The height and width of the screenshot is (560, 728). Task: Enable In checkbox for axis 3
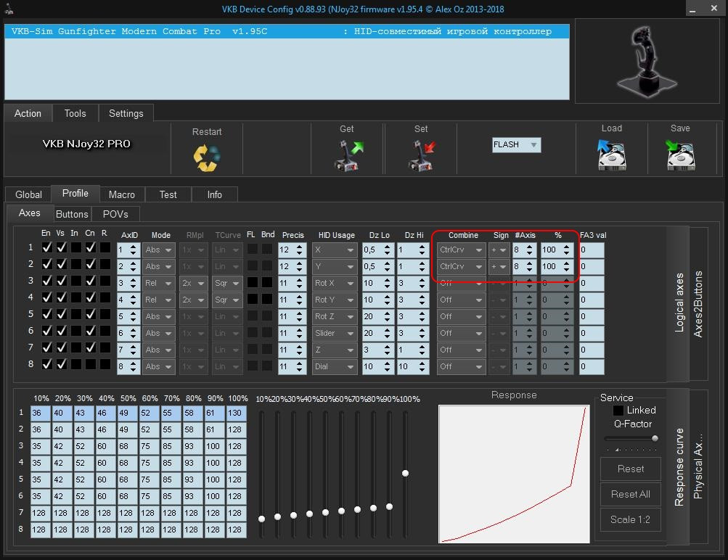[75, 281]
